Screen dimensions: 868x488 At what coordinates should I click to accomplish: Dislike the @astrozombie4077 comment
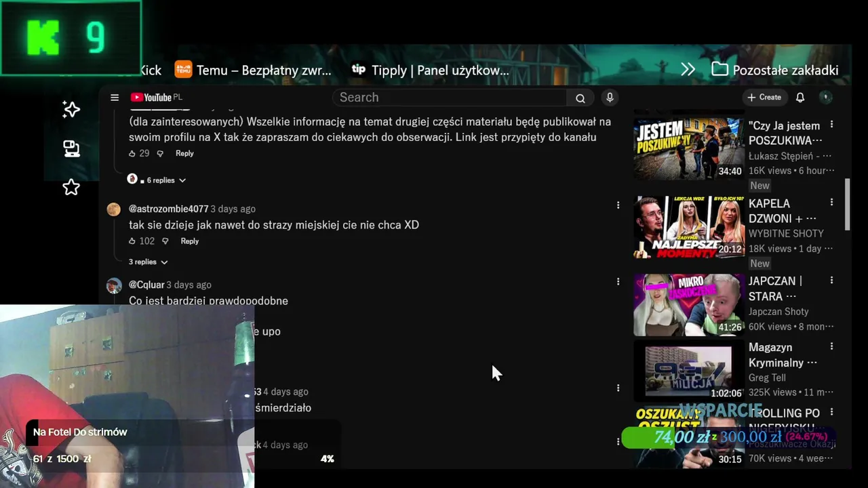(x=165, y=241)
